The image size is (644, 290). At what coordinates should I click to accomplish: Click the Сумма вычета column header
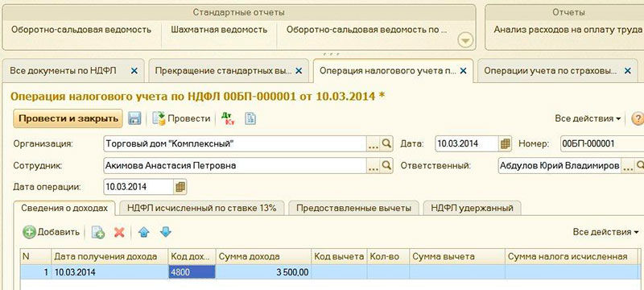click(x=457, y=257)
